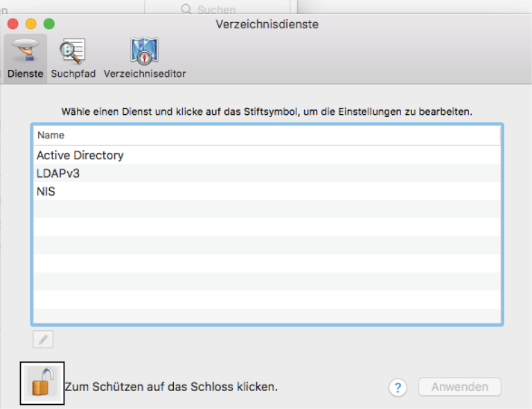Minimize the window with the yellow button
Image resolution: width=532 pixels, height=409 pixels.
point(31,24)
